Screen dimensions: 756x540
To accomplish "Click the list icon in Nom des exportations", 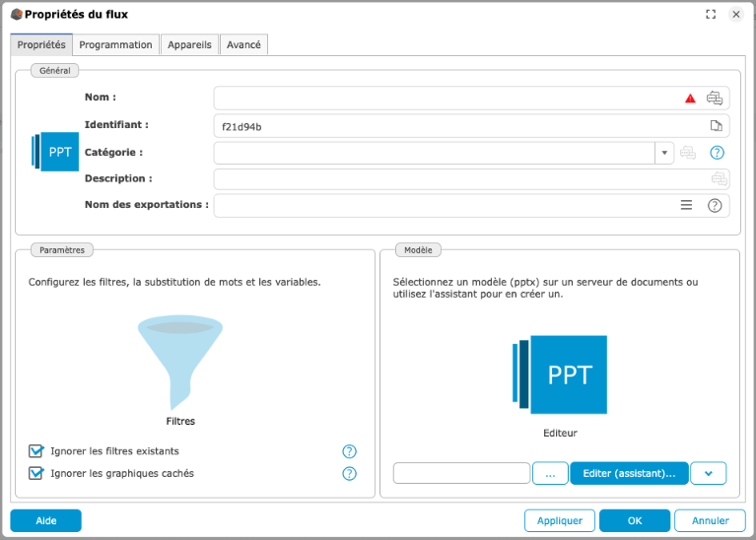I will coord(687,205).
